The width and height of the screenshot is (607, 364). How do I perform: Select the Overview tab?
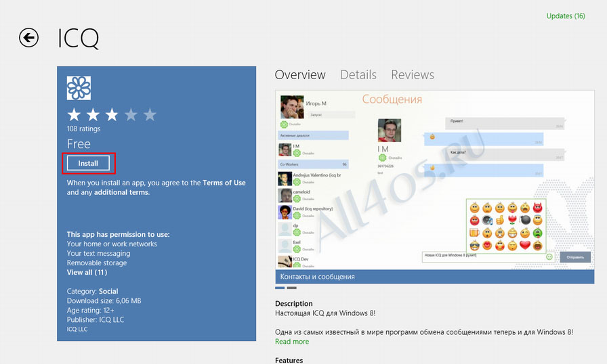point(300,74)
